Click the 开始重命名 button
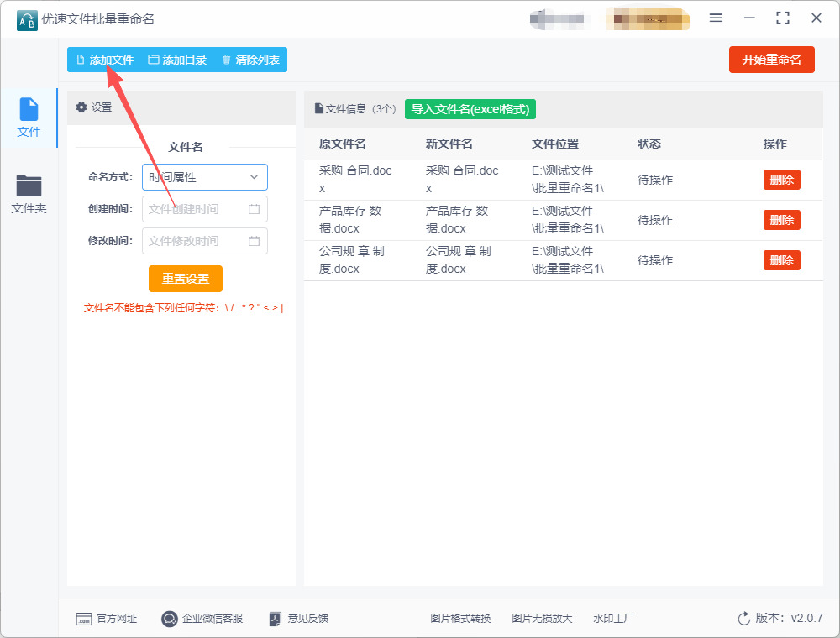The image size is (840, 638). click(x=771, y=60)
